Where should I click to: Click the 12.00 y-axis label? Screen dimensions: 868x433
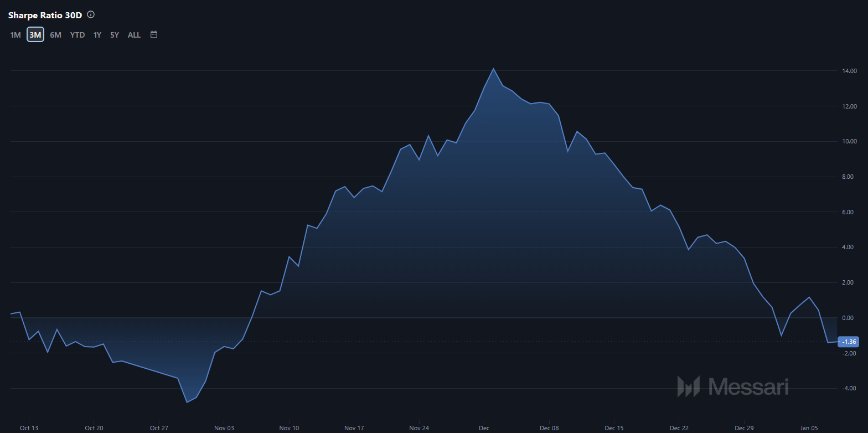pos(849,106)
